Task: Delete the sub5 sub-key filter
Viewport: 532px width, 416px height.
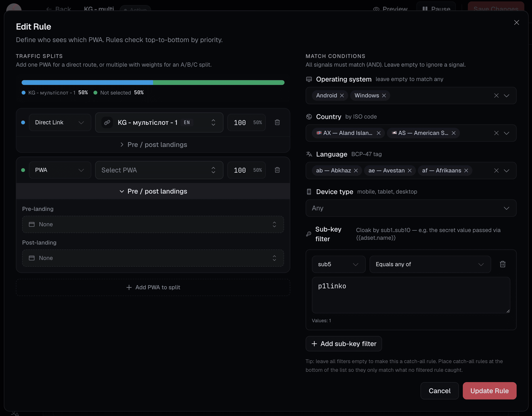Action: 502,264
